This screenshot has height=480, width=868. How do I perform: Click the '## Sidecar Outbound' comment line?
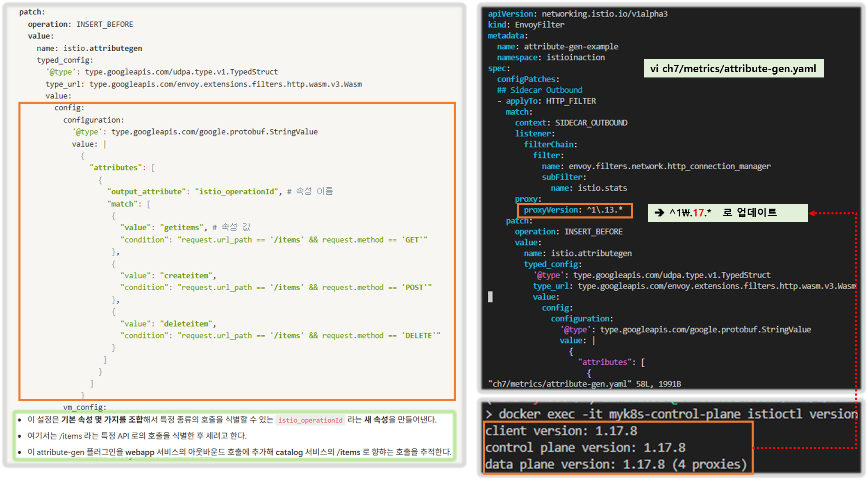(539, 90)
